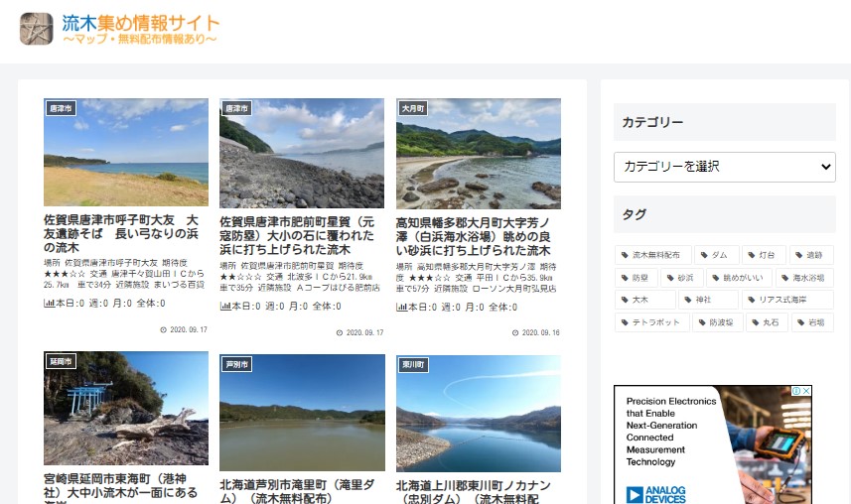The width and height of the screenshot is (851, 504).
Task: Click view-count chart icon on 呼子町大友 card
Action: point(49,304)
